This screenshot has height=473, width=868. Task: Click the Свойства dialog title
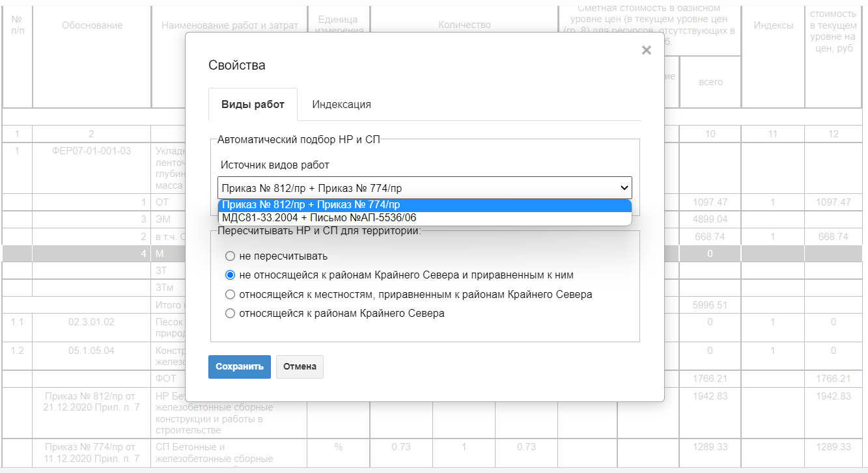pos(237,65)
